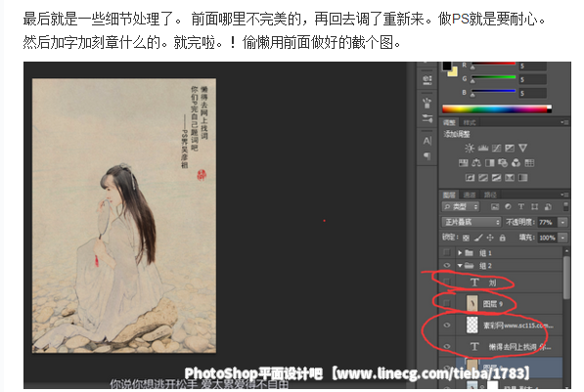Add a Gradient Map adjustment layer

(523, 178)
